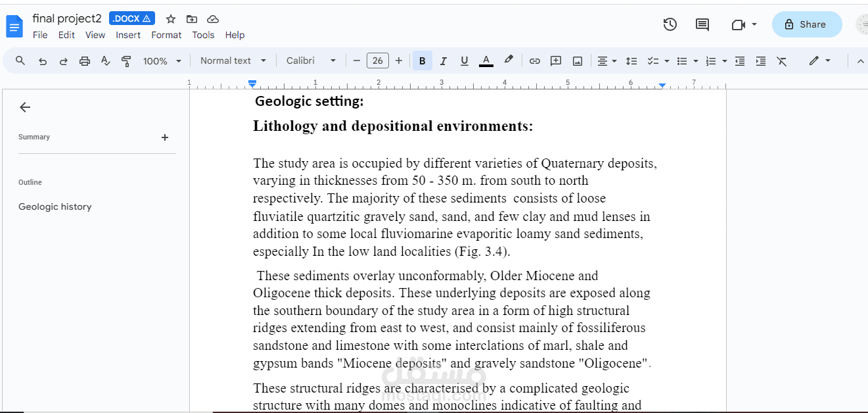Add a summary with the plus button
Viewport: 868px width, 413px height.
[x=165, y=137]
